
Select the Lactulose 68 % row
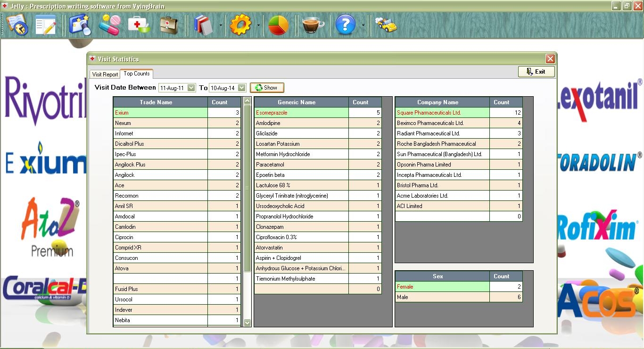click(x=318, y=185)
